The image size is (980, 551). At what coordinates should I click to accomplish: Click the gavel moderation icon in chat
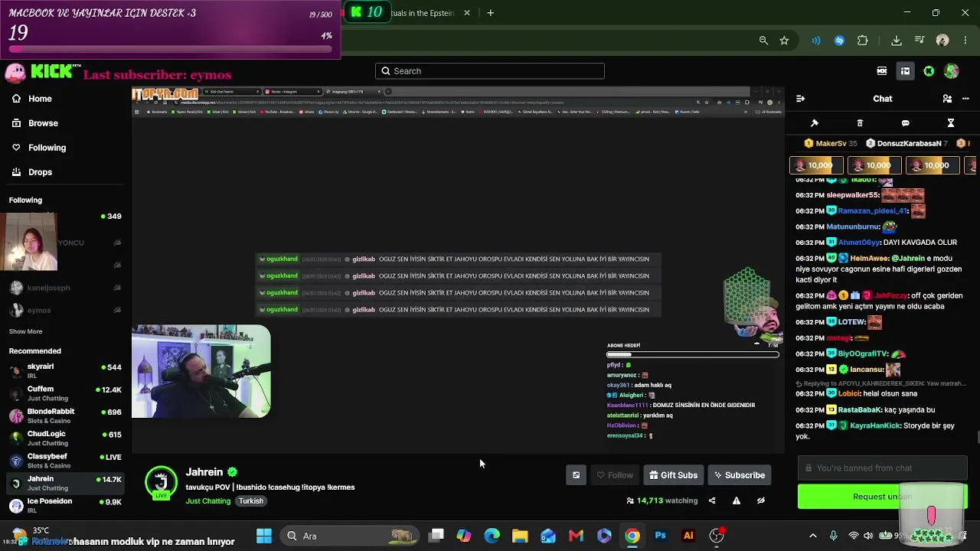(x=815, y=123)
